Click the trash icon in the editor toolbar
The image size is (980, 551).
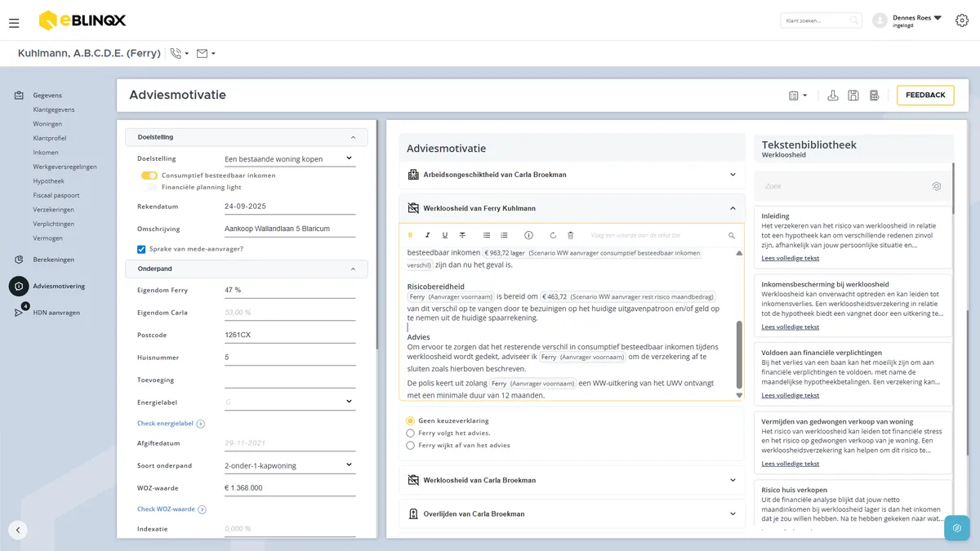(571, 235)
